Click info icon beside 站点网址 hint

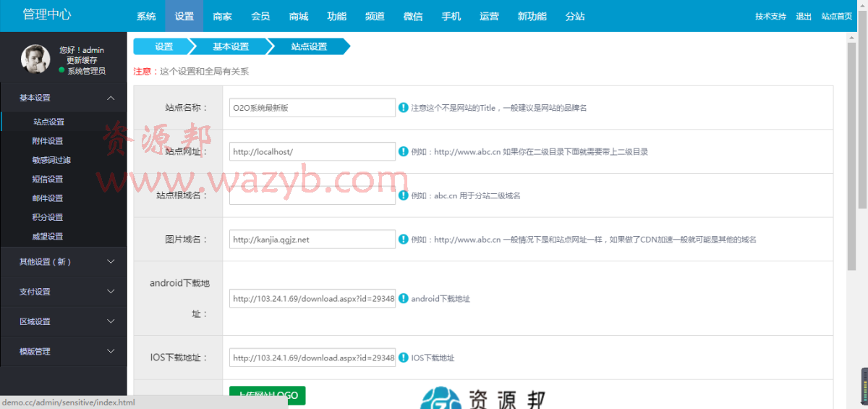pos(403,151)
